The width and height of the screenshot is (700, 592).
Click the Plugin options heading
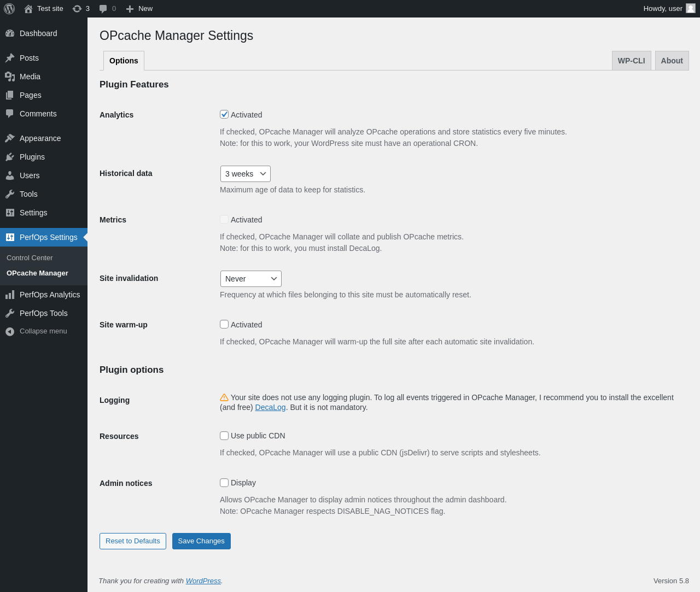point(131,370)
